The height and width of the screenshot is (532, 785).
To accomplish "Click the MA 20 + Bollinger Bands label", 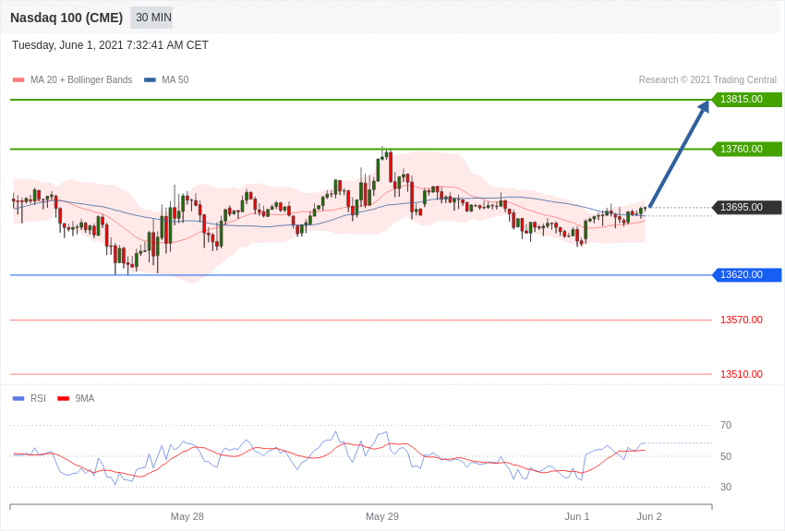I will click(81, 79).
